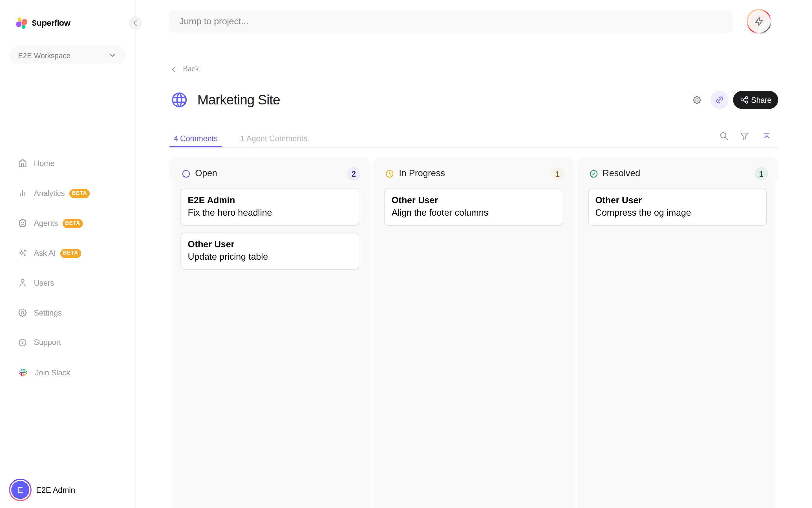812x508 pixels.
Task: Click the Slack logo icon
Action: (23, 373)
